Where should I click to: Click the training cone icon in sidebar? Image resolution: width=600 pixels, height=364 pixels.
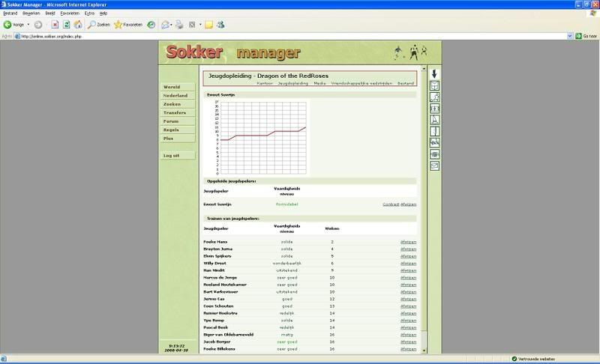[x=434, y=120]
